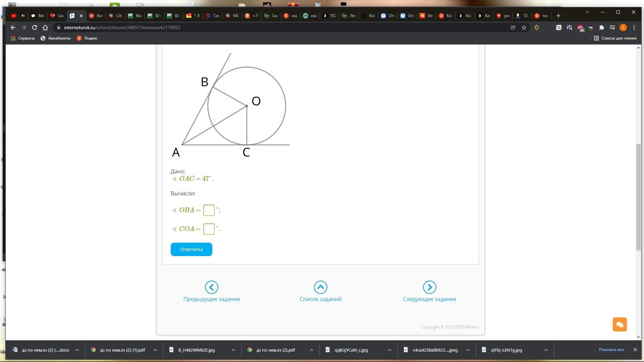Image resolution: width=644 pixels, height=362 pixels.
Task: Click the next task arrow icon
Action: (429, 287)
